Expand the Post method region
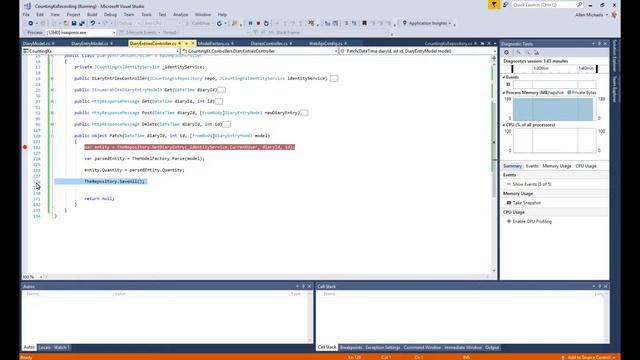This screenshot has height=360, width=640. pyautogui.click(x=52, y=113)
